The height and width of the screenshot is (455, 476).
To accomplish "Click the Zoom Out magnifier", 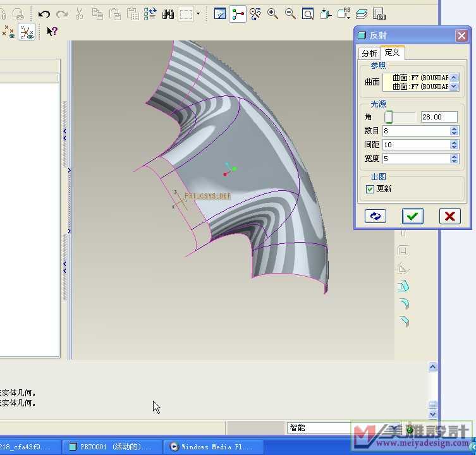I will tap(290, 14).
